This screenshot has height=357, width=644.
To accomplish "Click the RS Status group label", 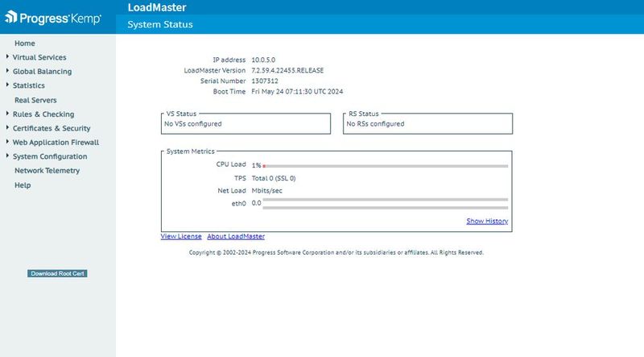I will pyautogui.click(x=364, y=114).
